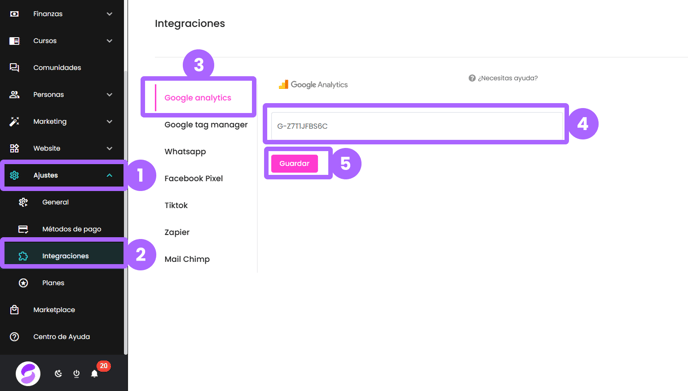
Task: Open notifications bell with 20 badge
Action: tap(95, 373)
